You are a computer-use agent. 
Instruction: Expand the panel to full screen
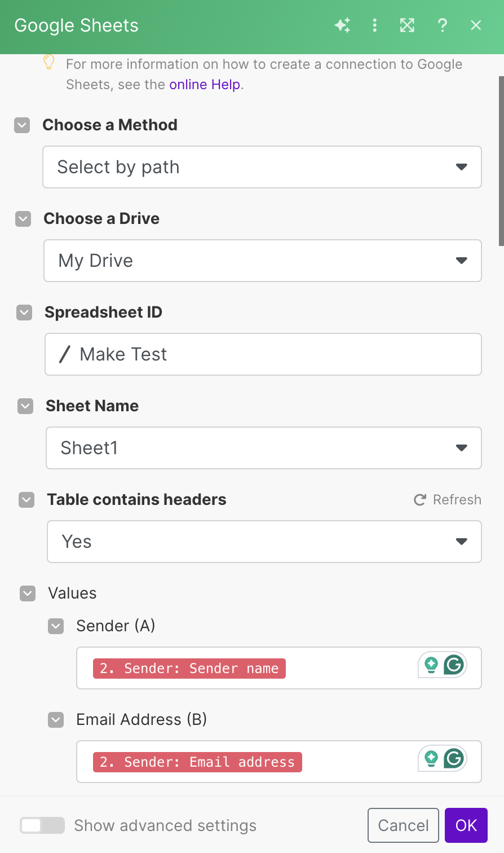point(407,25)
